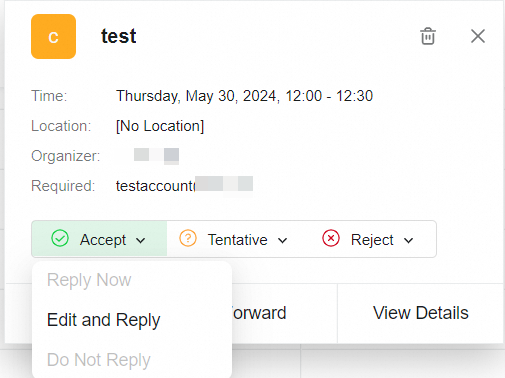
Task: Click the red Reject cross icon
Action: point(331,238)
